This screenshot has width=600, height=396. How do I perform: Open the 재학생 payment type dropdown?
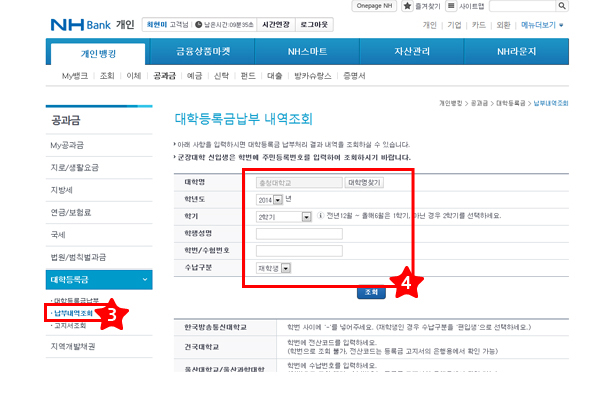pos(286,268)
